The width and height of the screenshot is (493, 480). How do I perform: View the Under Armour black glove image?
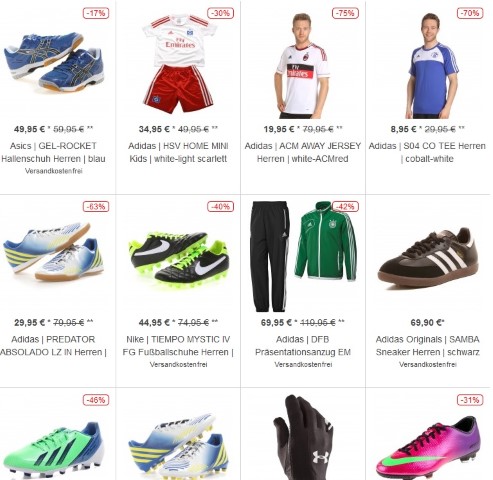click(x=304, y=437)
